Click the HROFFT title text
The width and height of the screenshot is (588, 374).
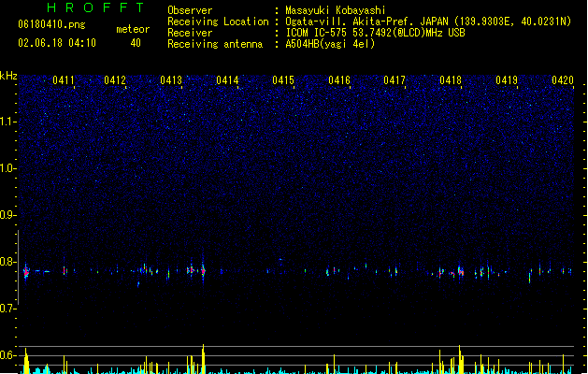[x=96, y=7]
